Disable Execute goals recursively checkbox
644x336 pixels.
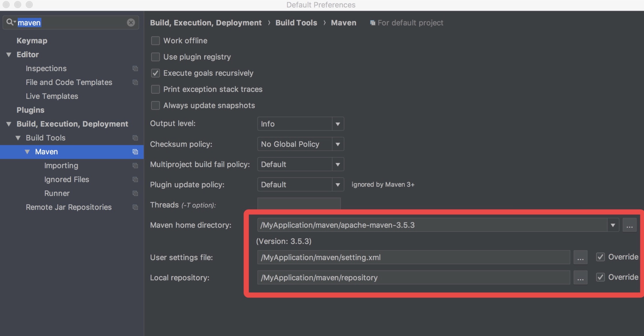click(155, 73)
